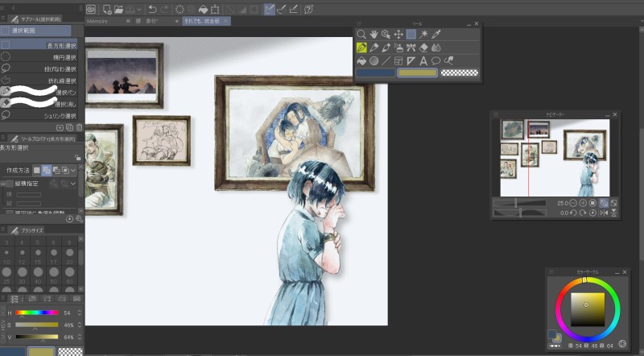Select the Correct line tool

(448, 61)
